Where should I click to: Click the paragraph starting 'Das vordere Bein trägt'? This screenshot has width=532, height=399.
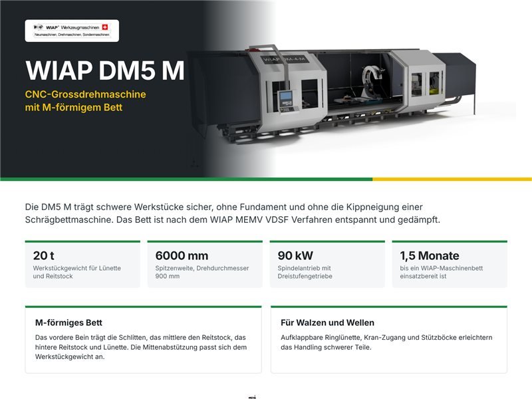141,347
